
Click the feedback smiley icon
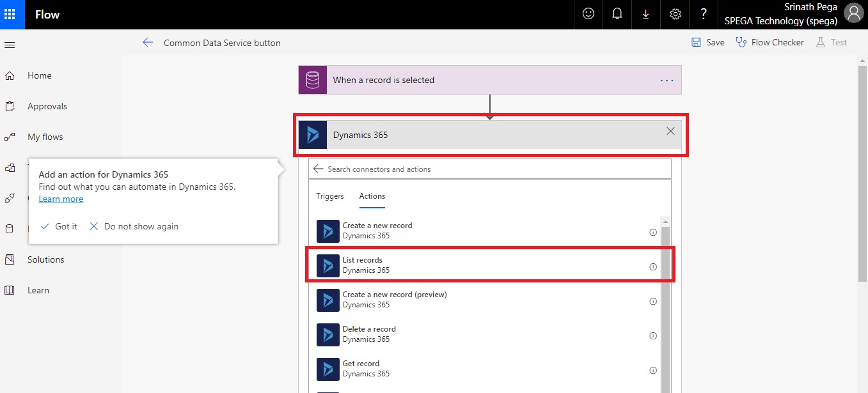coord(588,14)
